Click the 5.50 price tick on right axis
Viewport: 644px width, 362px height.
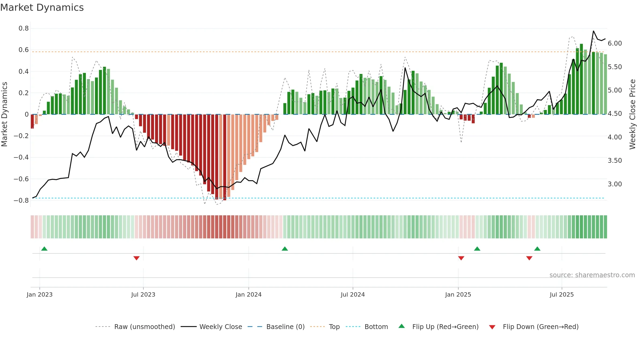pyautogui.click(x=615, y=67)
